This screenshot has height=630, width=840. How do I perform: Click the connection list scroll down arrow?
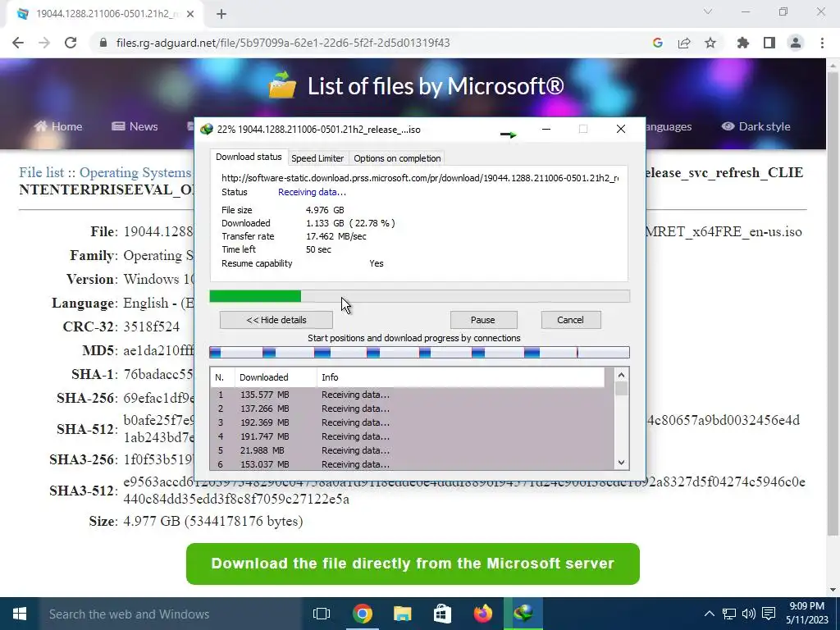click(622, 463)
